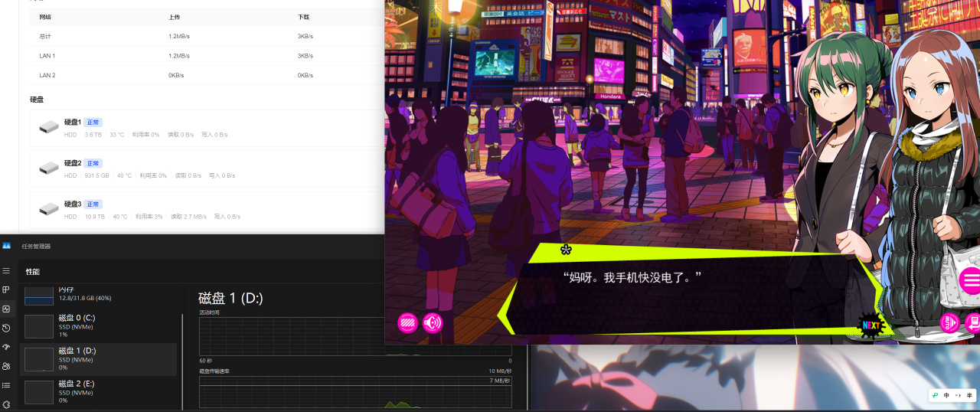This screenshot has height=412, width=980.
Task: Click the 硬盘 section heading
Action: (x=37, y=100)
